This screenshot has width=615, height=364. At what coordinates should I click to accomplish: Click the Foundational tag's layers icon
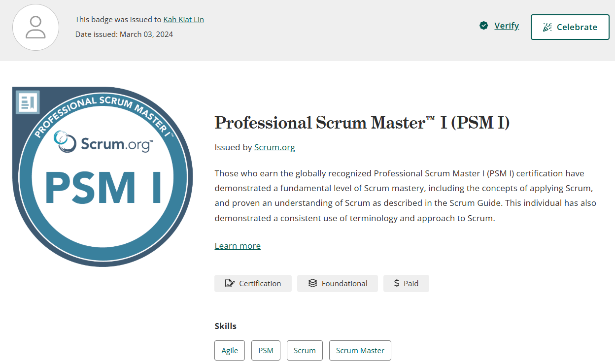tap(312, 283)
